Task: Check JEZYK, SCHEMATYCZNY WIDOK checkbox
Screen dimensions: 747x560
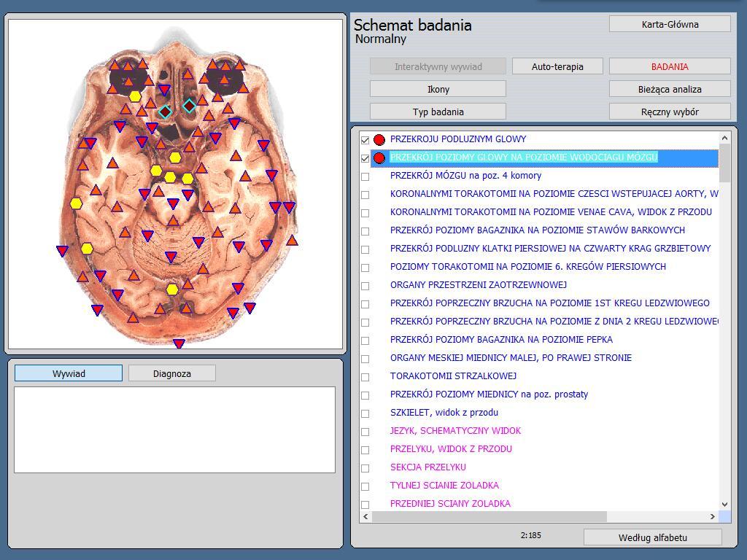Action: pos(365,432)
